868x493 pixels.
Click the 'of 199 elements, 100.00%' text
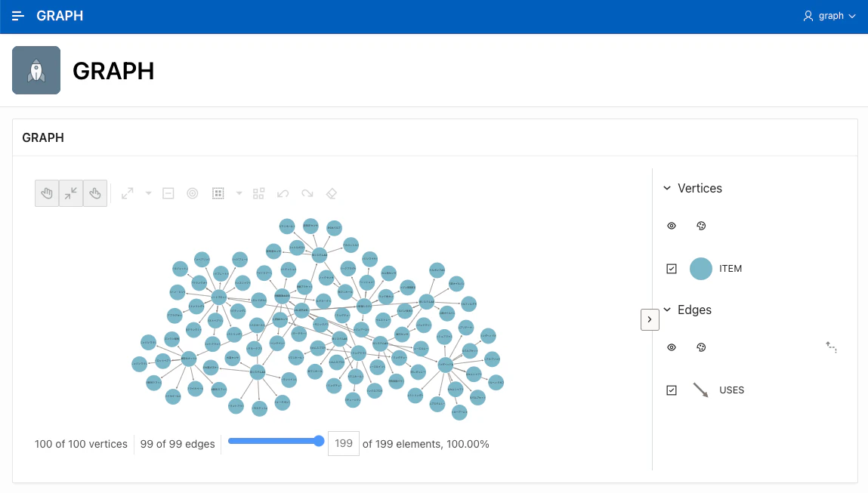pos(426,445)
